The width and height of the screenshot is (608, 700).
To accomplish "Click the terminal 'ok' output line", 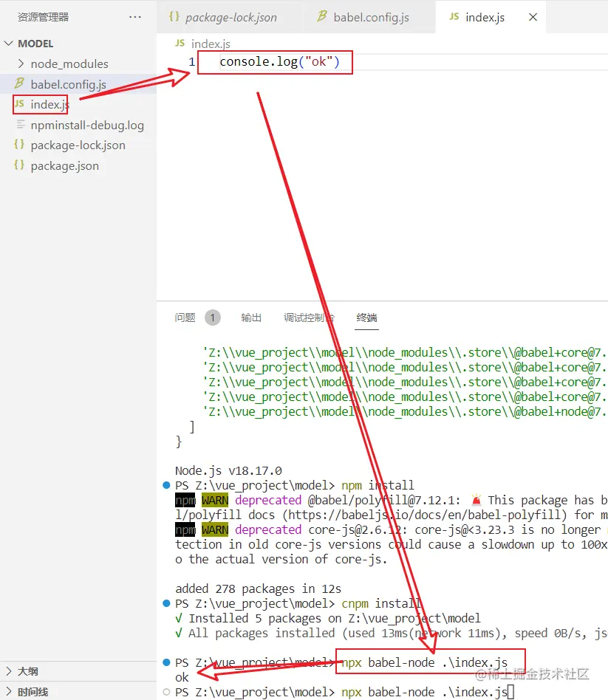I will (x=182, y=677).
